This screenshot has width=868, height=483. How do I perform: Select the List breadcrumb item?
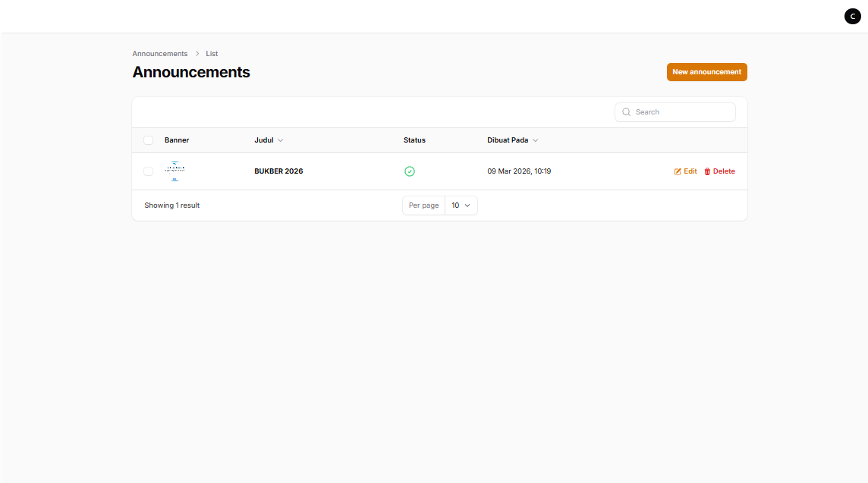212,54
